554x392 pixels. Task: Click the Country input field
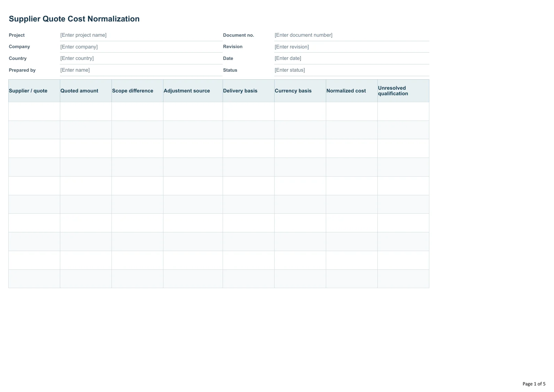click(141, 58)
